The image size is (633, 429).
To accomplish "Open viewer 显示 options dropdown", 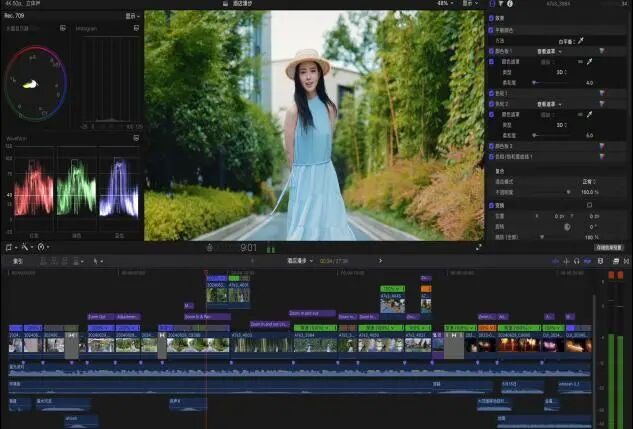I will click(x=470, y=3).
